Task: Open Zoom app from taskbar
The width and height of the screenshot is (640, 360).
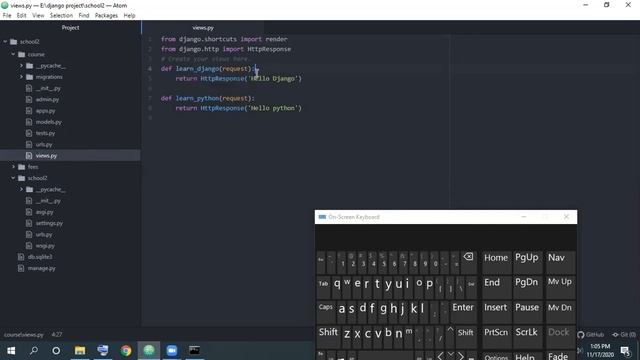Action: click(x=172, y=350)
